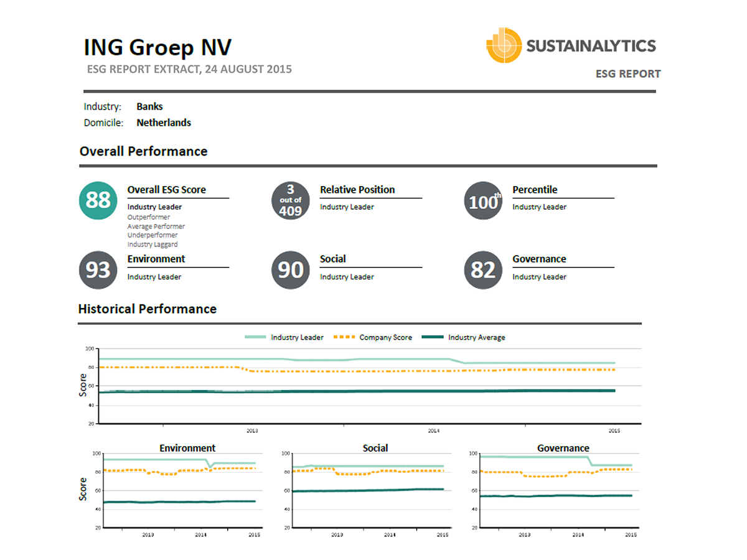747x560 pixels.
Task: Click the dark green Industry Average legend swatch
Action: click(433, 337)
